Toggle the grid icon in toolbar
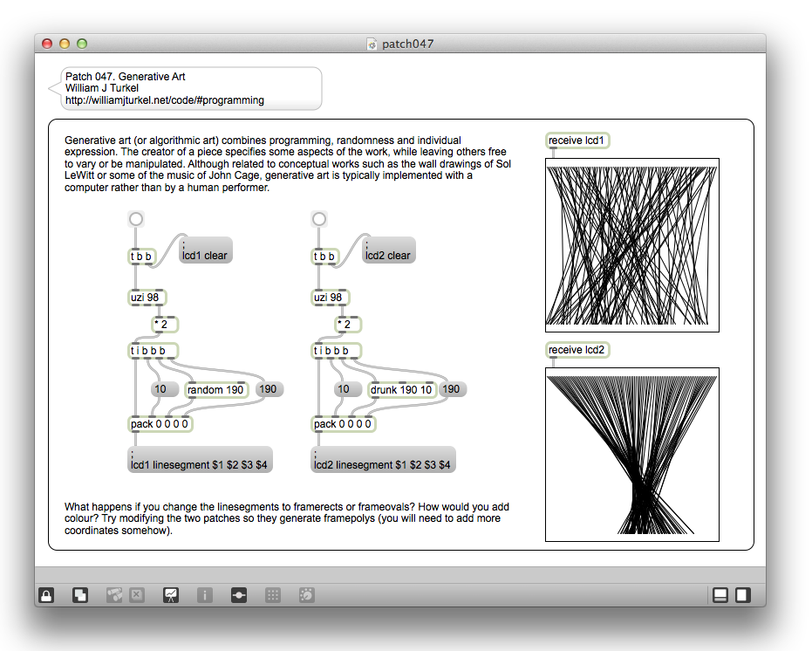Viewport: 812px width, 651px height. pos(273,595)
